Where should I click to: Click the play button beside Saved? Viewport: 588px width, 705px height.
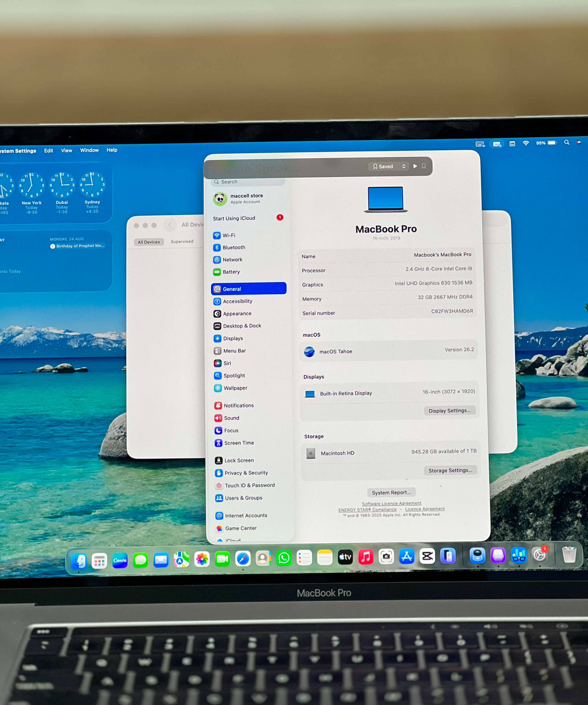point(415,166)
